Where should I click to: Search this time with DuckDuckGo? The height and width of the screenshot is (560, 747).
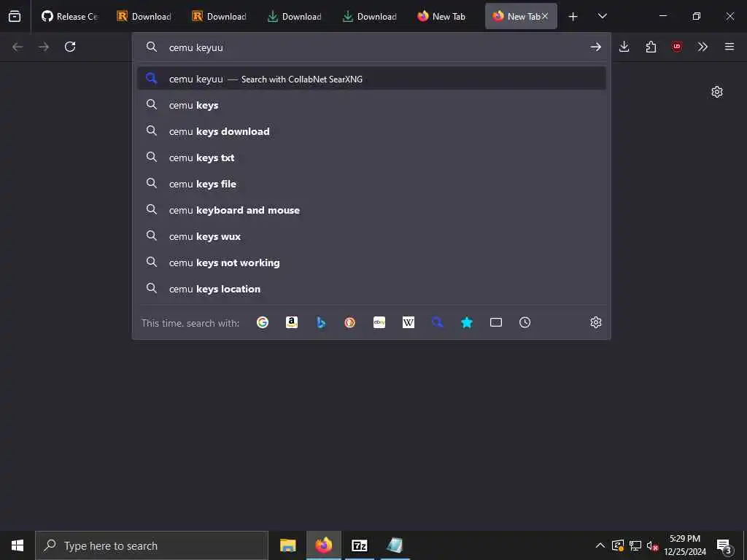[x=350, y=322]
